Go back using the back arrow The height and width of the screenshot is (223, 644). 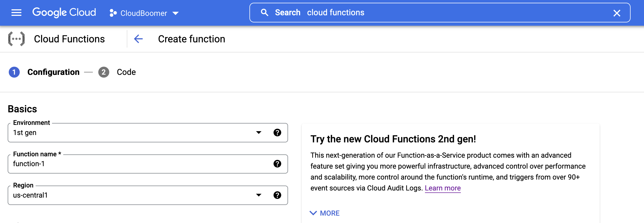(138, 39)
